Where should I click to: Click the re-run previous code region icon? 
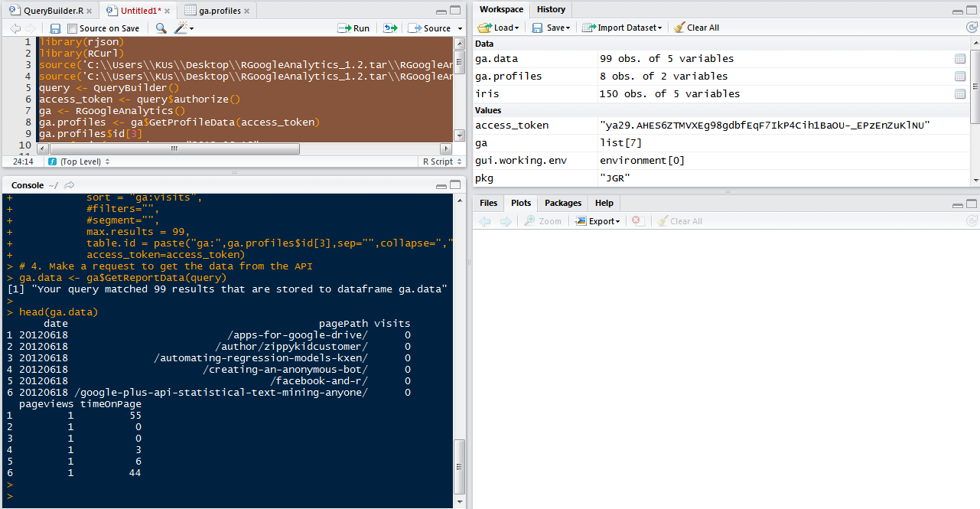pyautogui.click(x=390, y=28)
